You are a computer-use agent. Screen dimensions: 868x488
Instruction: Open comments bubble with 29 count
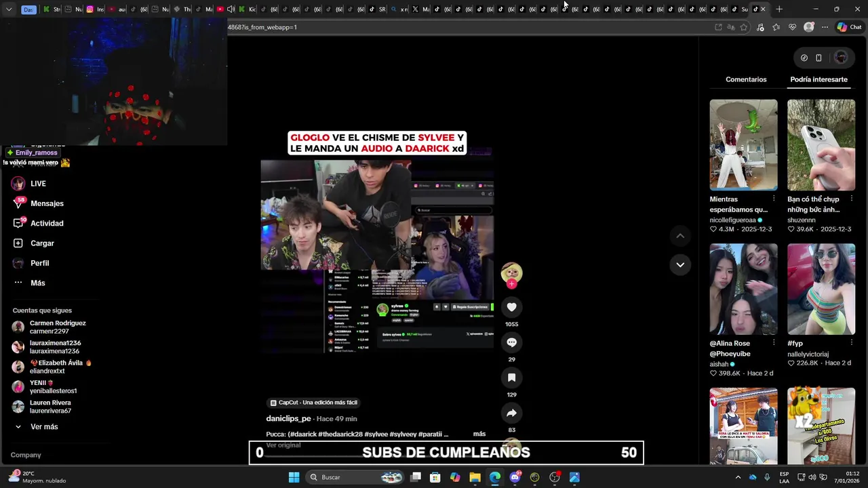tap(511, 342)
